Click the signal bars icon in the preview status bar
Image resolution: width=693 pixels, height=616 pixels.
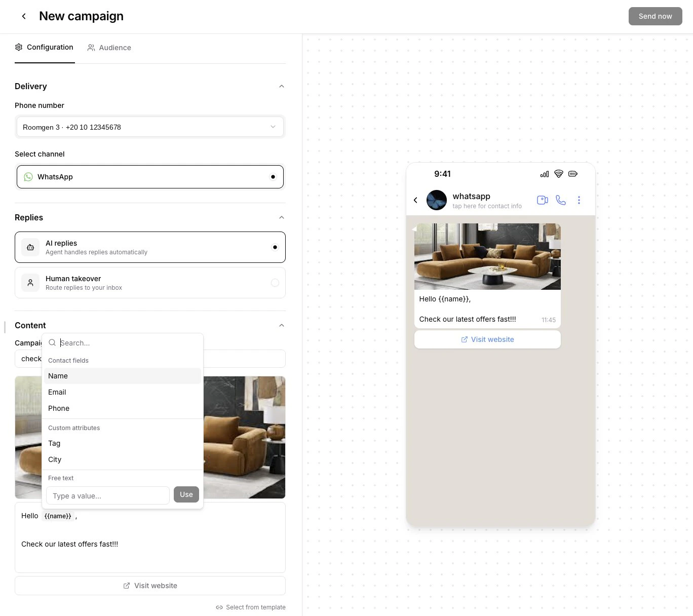(545, 174)
